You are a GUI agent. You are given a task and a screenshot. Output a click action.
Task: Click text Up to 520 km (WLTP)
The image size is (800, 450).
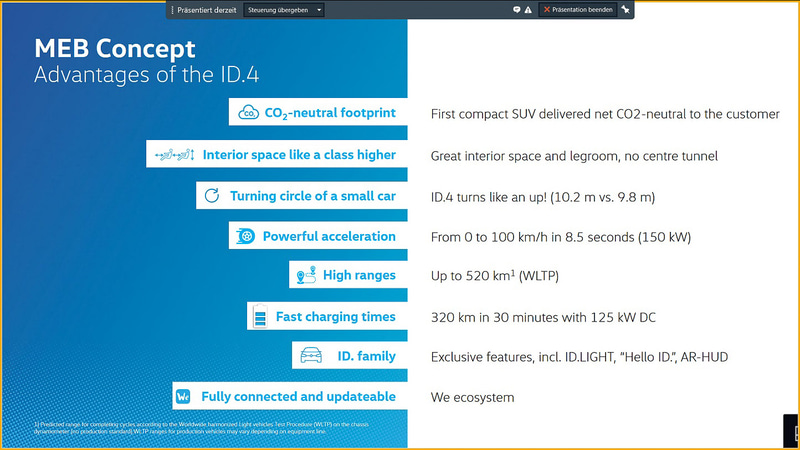point(494,276)
